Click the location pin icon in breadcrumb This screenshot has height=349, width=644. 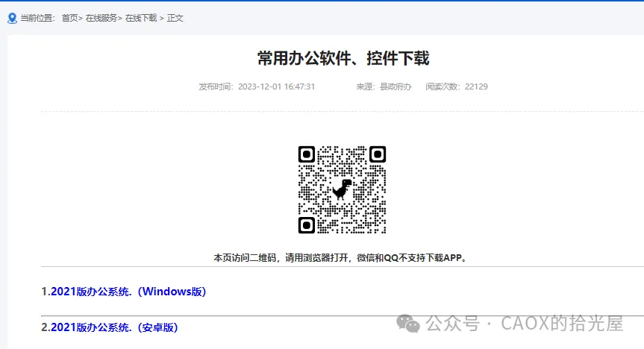(13, 18)
